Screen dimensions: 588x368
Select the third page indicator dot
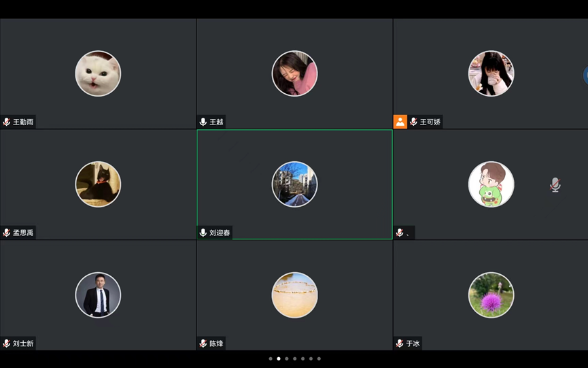287,358
